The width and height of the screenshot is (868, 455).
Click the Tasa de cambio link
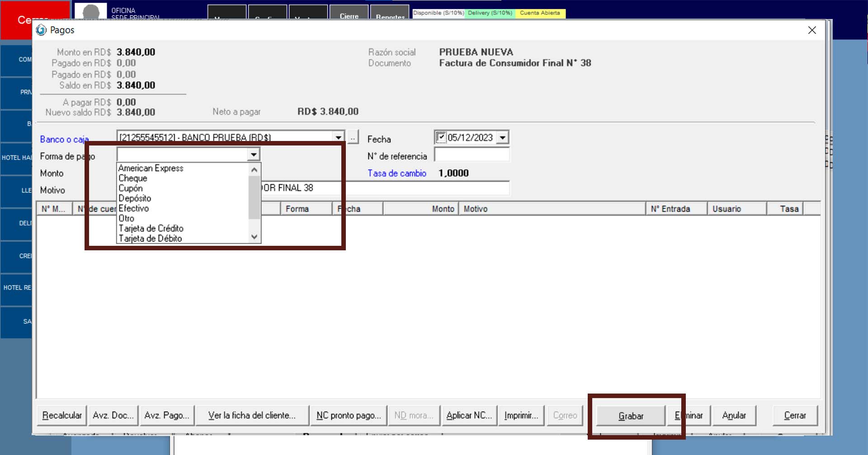click(396, 174)
